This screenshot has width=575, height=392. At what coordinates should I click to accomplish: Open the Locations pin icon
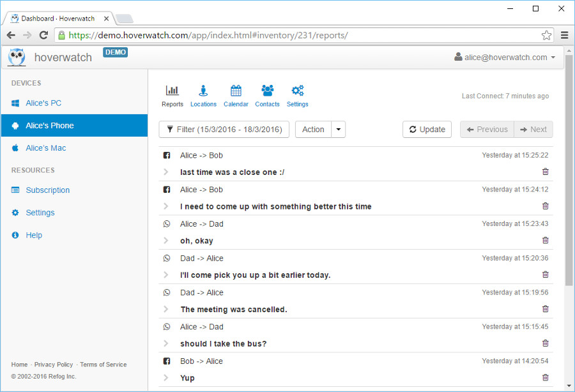point(204,91)
